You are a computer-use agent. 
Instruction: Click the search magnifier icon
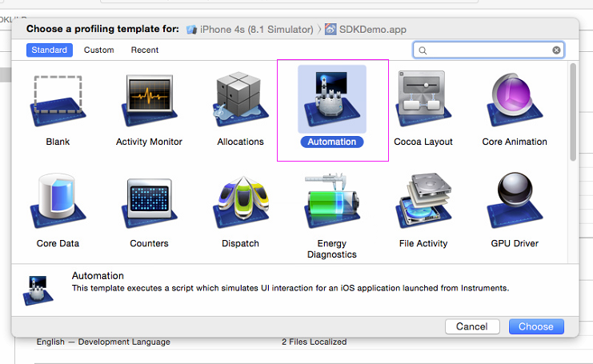[423, 50]
